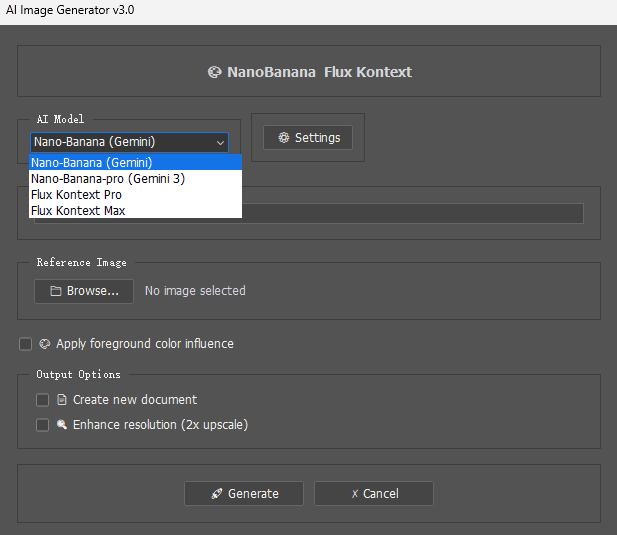Click the folder icon on Browse
The width and height of the screenshot is (617, 535).
click(55, 291)
